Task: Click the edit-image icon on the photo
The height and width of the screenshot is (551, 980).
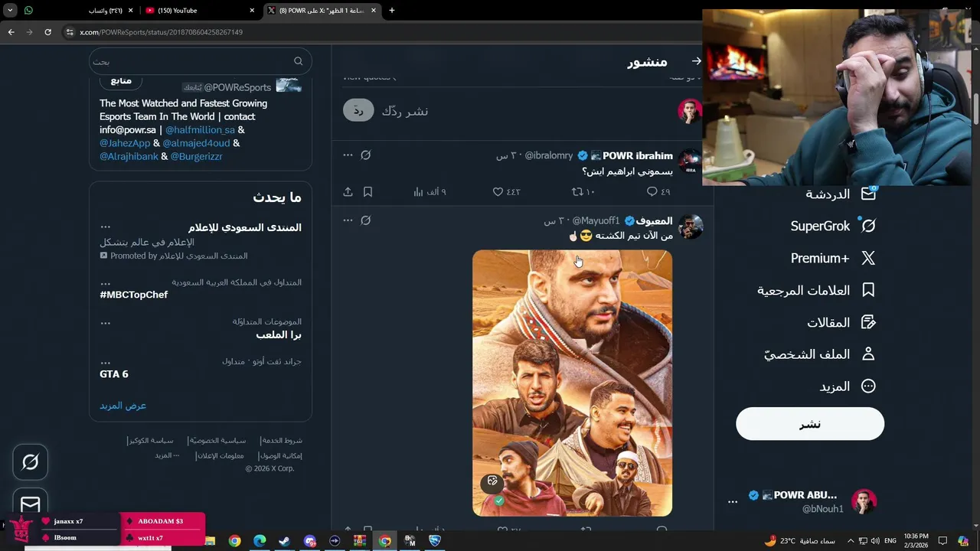Action: [492, 481]
